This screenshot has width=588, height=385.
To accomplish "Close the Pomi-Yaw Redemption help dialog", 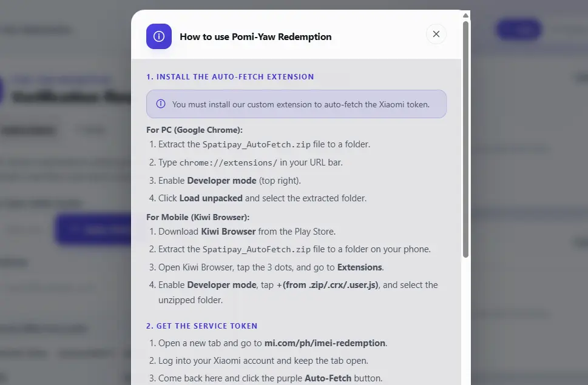I will click(x=436, y=34).
